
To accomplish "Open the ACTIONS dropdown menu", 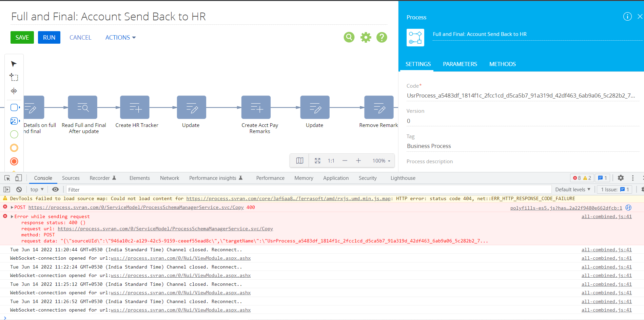I will [x=120, y=38].
